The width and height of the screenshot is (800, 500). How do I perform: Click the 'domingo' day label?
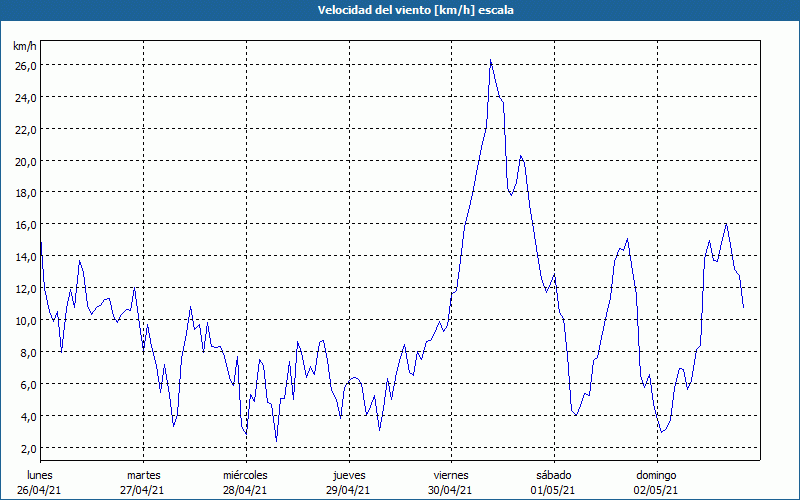coord(656,476)
